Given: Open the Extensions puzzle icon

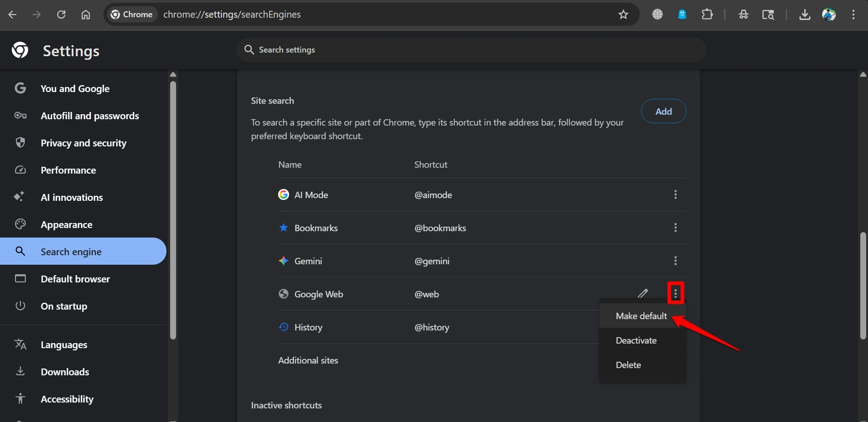Looking at the screenshot, I should click(x=707, y=15).
